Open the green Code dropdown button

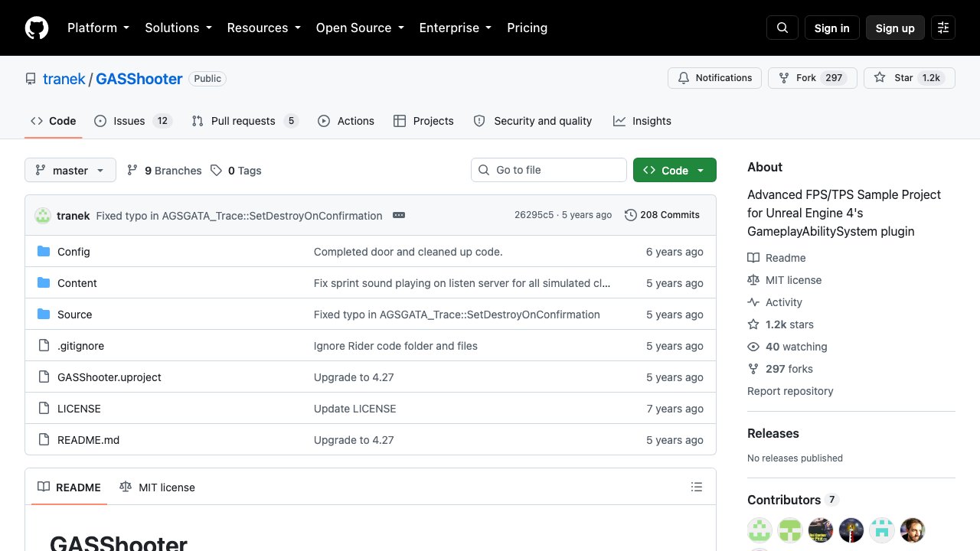click(x=675, y=171)
